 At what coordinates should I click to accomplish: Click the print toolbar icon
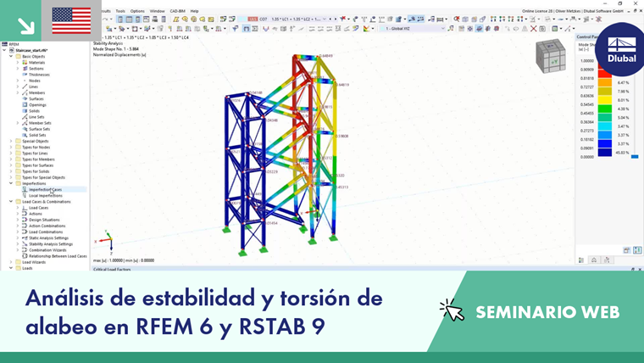coord(155,19)
